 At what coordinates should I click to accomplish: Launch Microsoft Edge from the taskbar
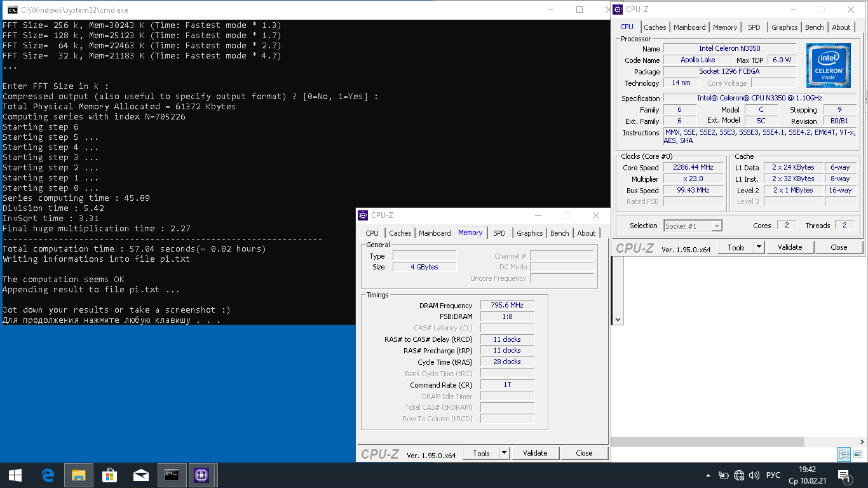48,475
